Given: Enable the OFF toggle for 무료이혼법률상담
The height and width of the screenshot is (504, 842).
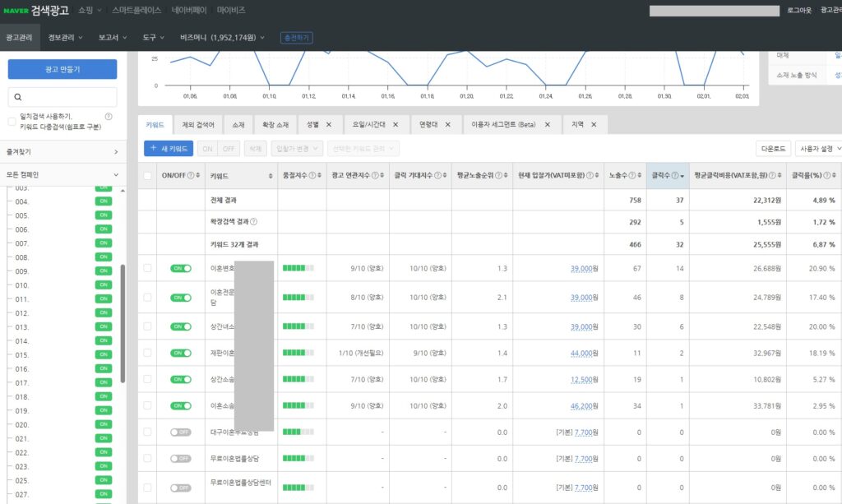Looking at the screenshot, I should 180,459.
